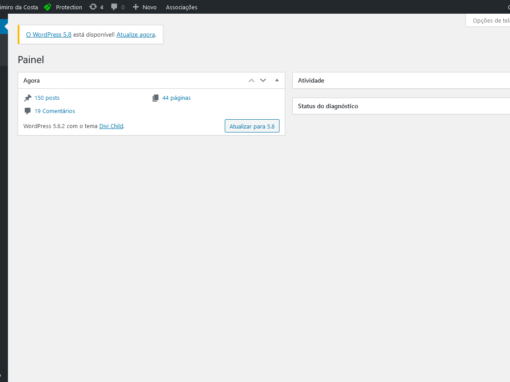This screenshot has height=382, width=510.
Task: Open the 19 Comentários link
Action: point(55,111)
